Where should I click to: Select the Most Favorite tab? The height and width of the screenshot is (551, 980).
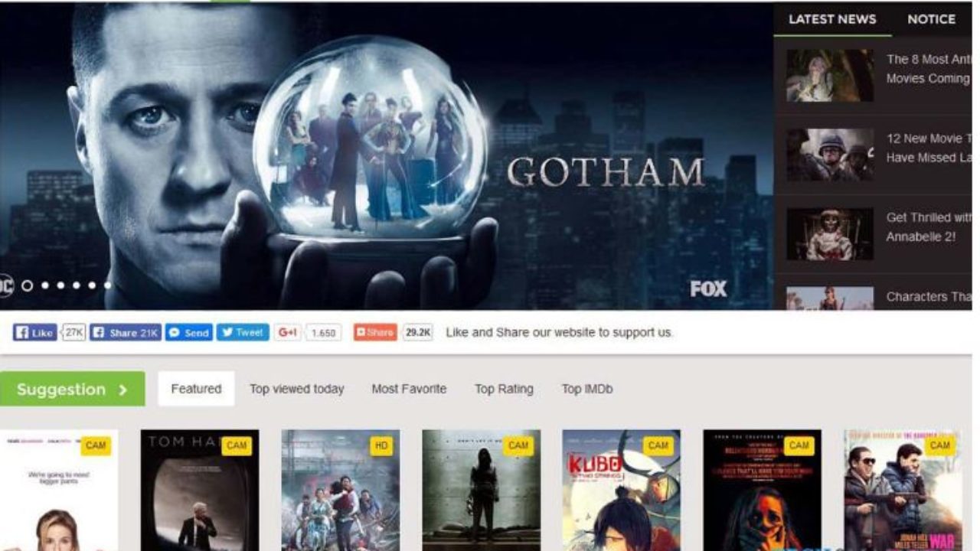point(409,389)
